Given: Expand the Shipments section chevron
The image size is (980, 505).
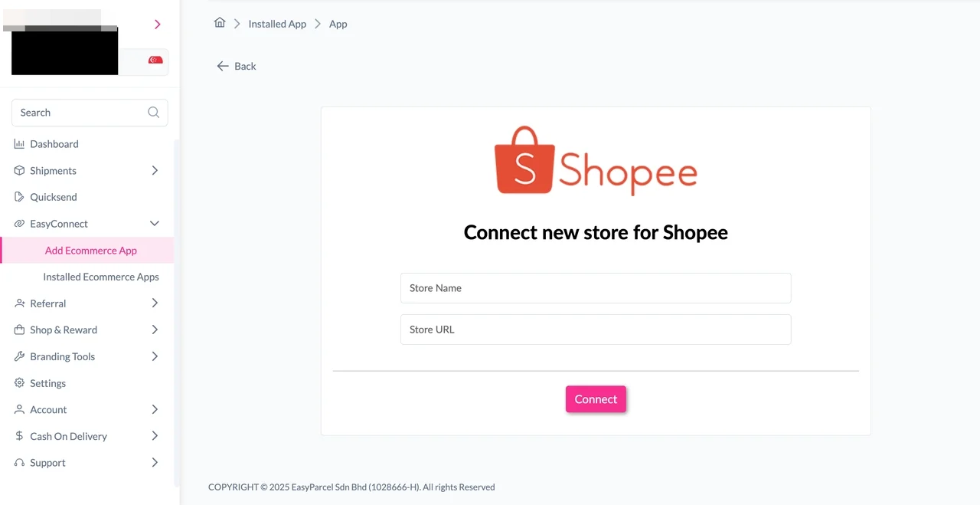Looking at the screenshot, I should tap(155, 170).
